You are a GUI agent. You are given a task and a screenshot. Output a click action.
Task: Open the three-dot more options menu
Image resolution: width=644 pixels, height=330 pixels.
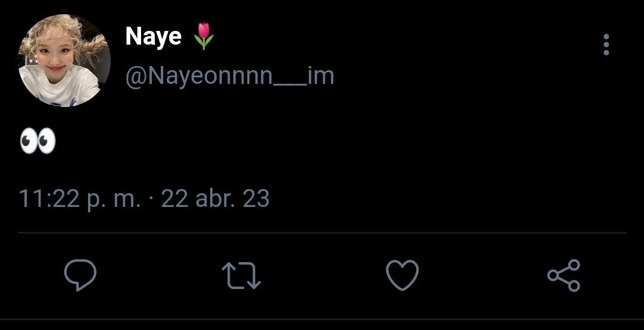607,45
